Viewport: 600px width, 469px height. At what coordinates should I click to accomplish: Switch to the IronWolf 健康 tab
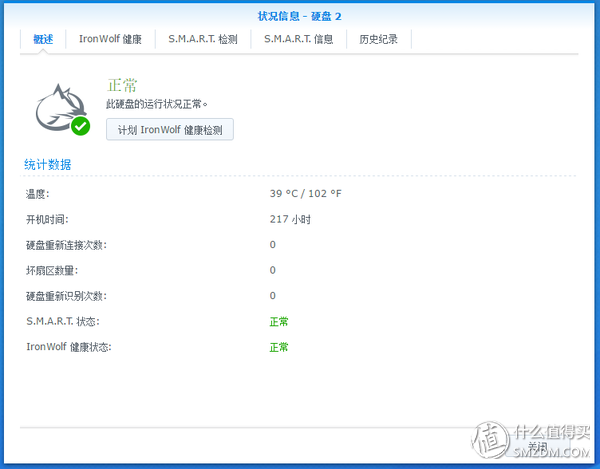pos(111,39)
